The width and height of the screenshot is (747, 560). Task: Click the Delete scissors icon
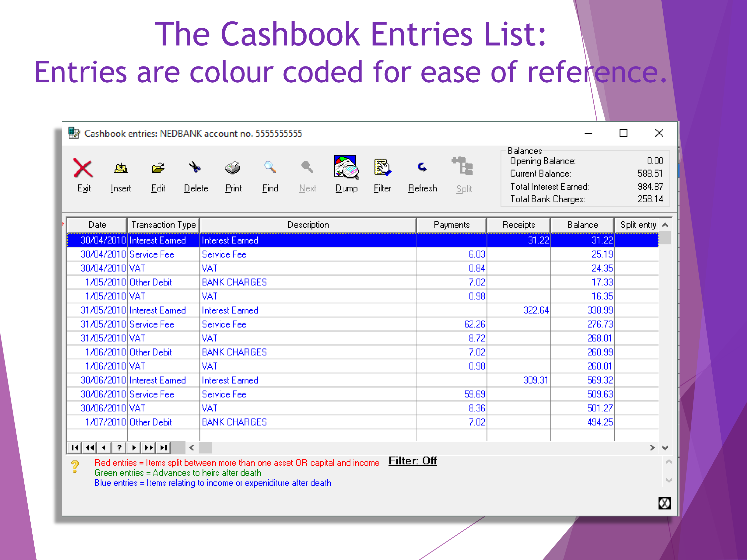[x=195, y=167]
